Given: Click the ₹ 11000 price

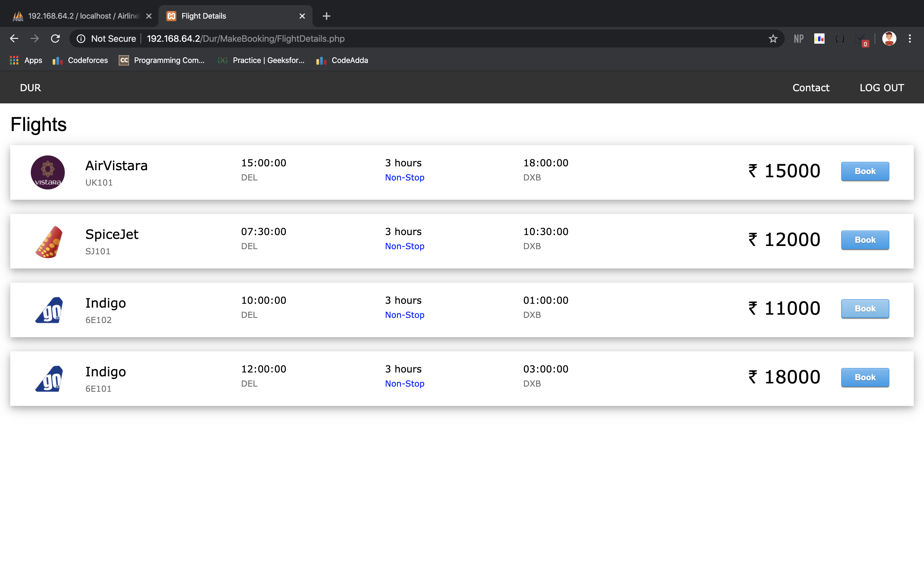Looking at the screenshot, I should pyautogui.click(x=784, y=308).
